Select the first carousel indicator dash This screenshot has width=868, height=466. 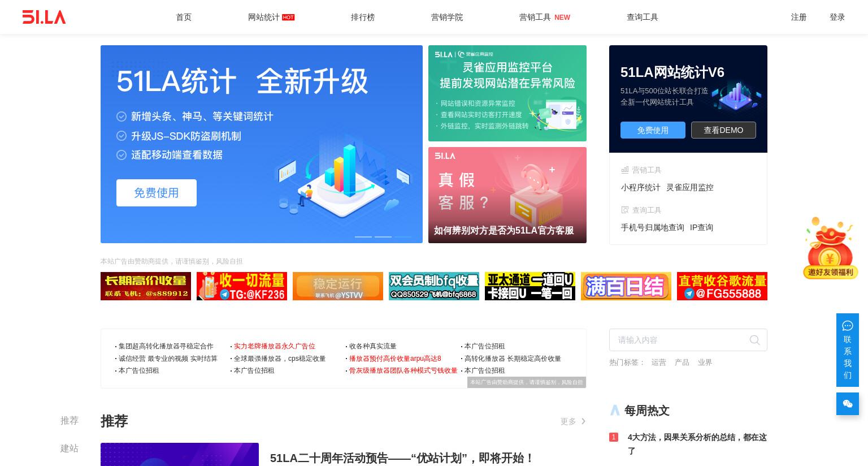coord(363,236)
